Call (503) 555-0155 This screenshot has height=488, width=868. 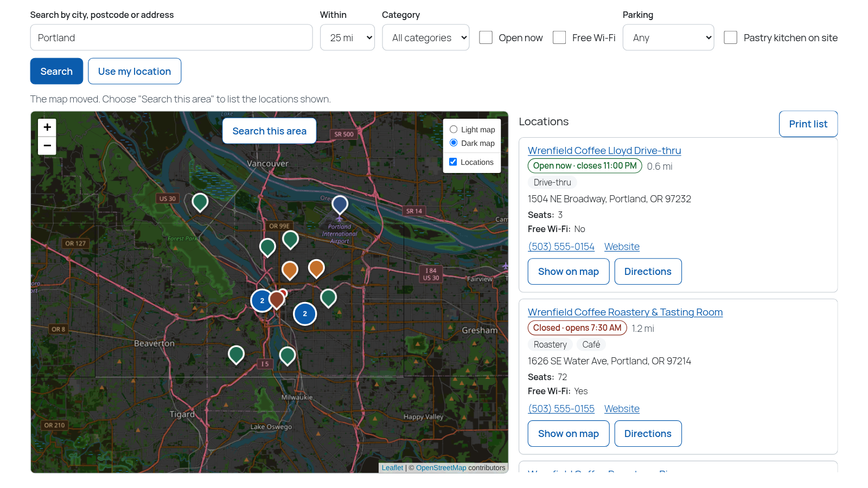pos(561,409)
